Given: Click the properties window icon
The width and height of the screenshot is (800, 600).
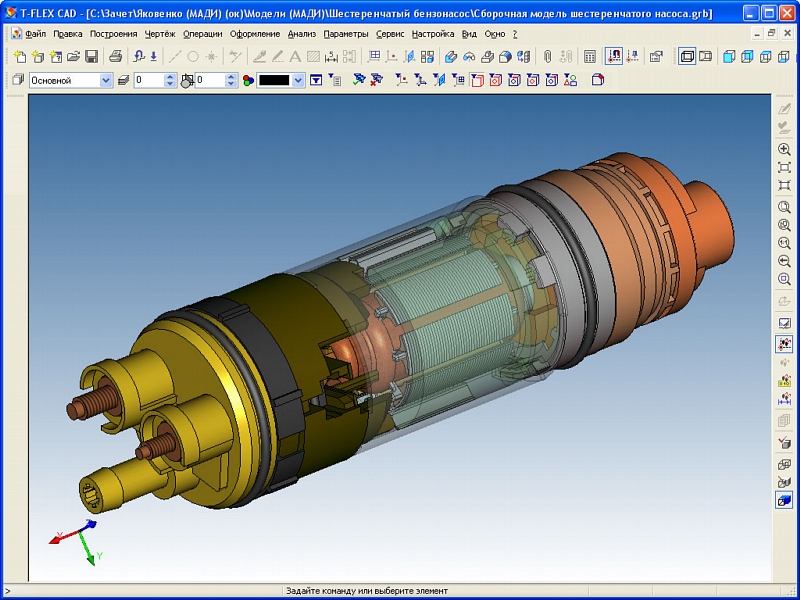Looking at the screenshot, I should pos(656,56).
